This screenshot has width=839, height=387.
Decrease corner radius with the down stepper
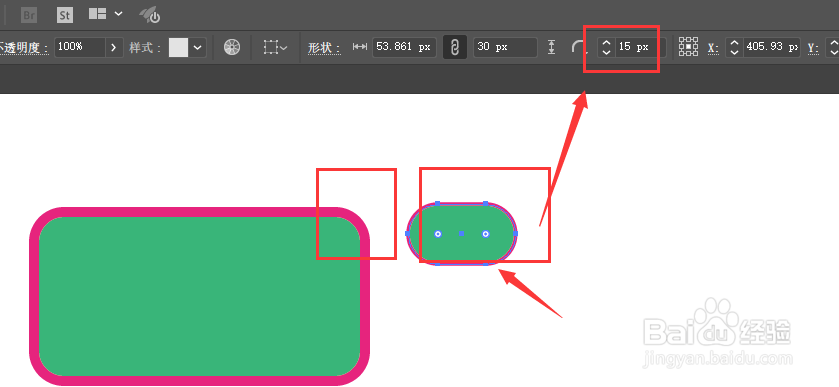[x=606, y=52]
